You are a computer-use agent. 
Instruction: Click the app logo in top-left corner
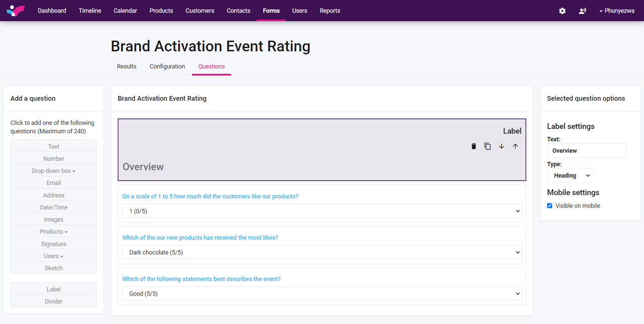click(x=16, y=11)
